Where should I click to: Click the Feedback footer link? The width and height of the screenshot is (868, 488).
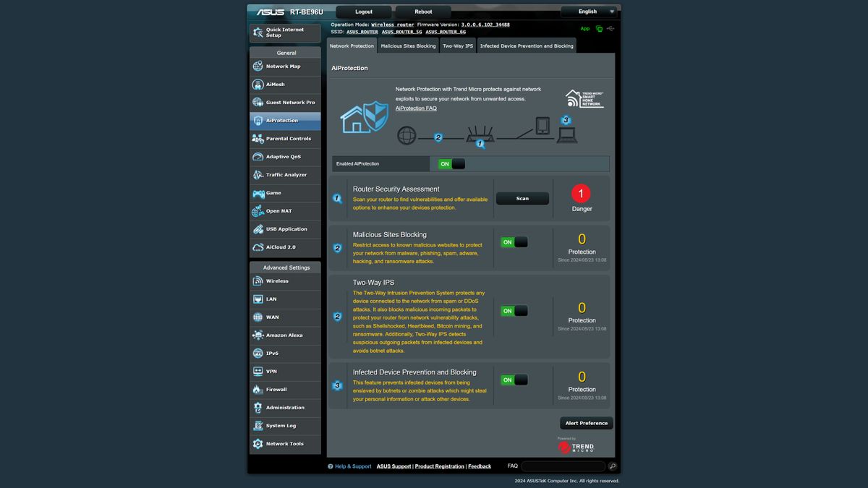[x=480, y=466]
